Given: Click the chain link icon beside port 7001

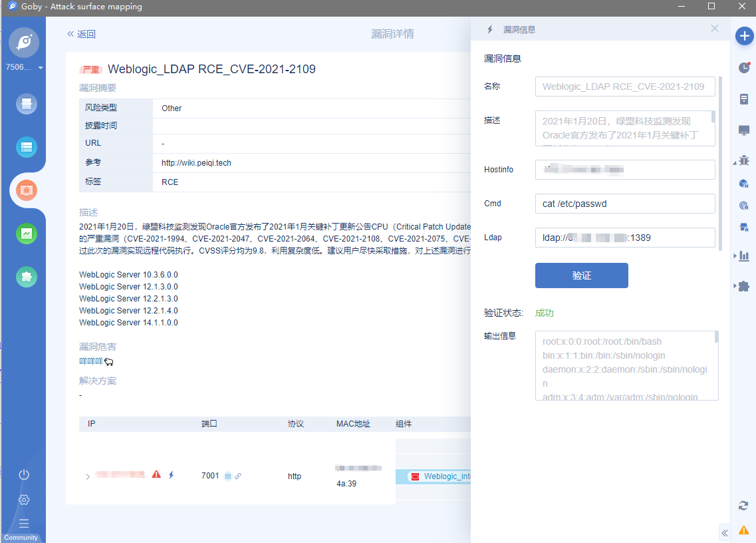Looking at the screenshot, I should [x=238, y=476].
